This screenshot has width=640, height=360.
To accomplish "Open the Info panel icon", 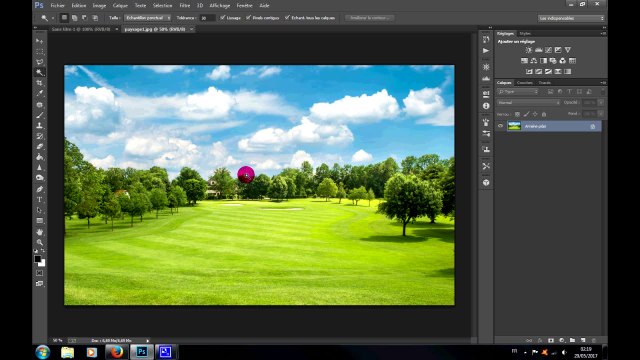I will click(486, 106).
